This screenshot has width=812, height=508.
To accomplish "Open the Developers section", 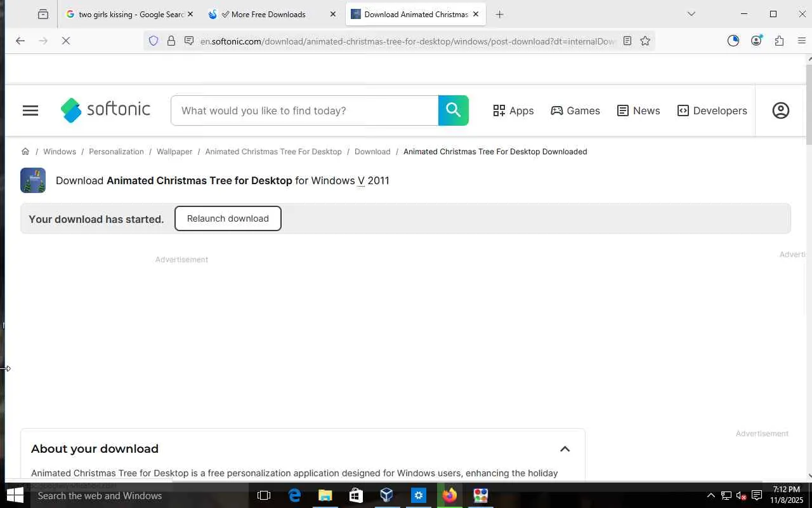I will [712, 110].
